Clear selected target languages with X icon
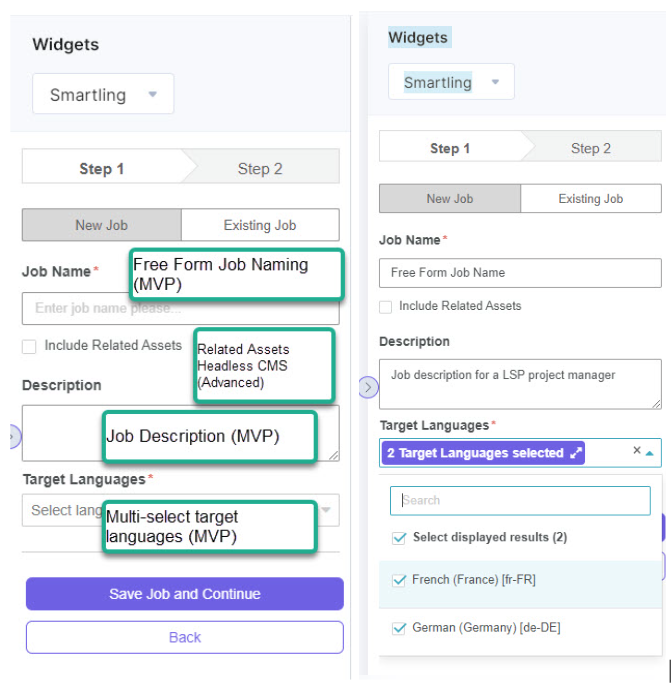The width and height of the screenshot is (672, 685). (x=636, y=451)
